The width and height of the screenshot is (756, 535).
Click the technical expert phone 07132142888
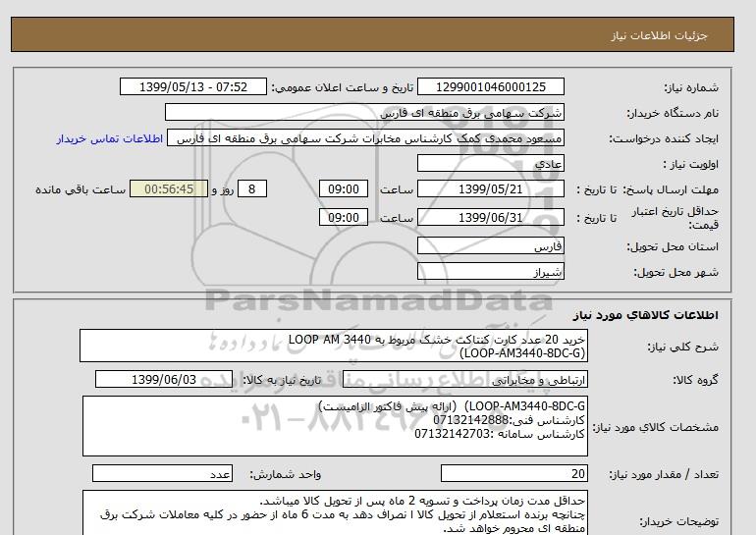471,420
